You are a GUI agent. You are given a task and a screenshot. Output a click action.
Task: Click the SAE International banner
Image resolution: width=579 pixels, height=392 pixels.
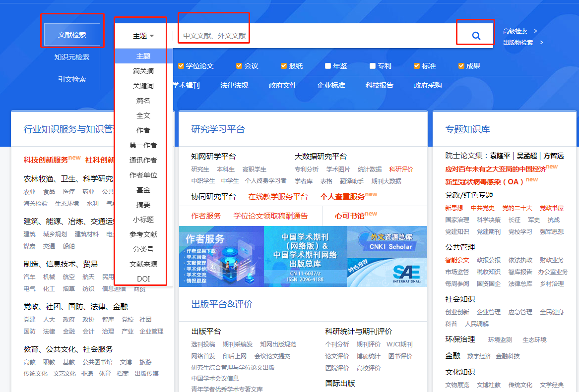coord(387,272)
